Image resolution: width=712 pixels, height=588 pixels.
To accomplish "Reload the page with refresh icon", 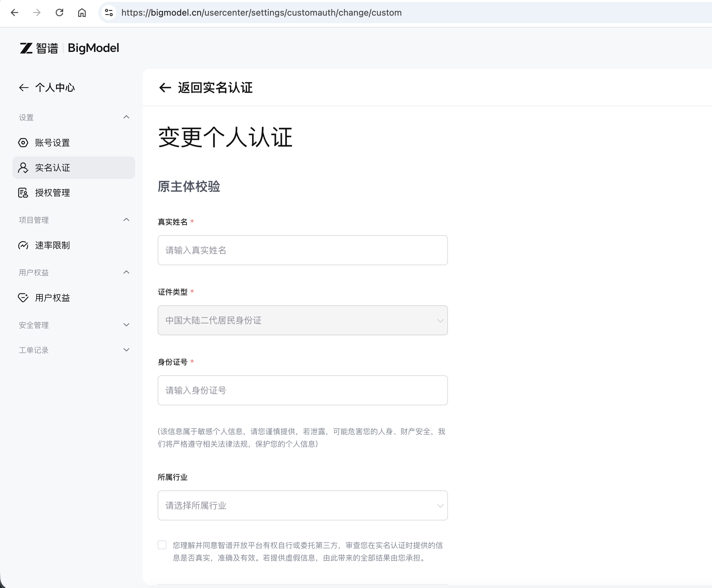I will (60, 13).
